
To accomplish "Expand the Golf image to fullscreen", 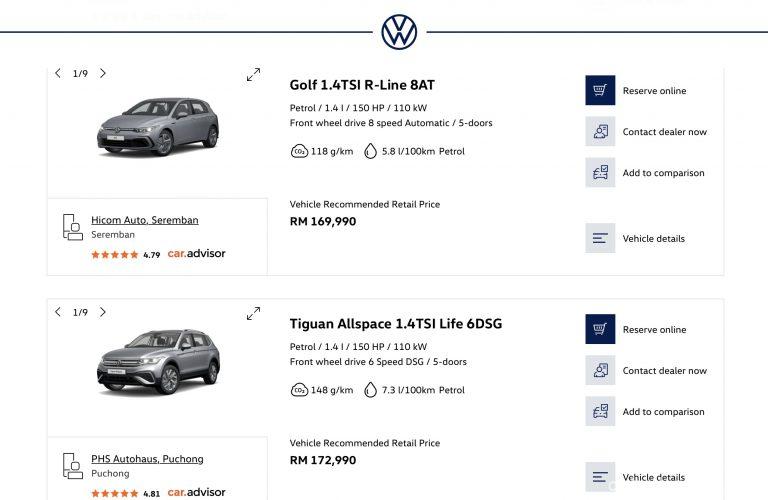I will click(253, 74).
